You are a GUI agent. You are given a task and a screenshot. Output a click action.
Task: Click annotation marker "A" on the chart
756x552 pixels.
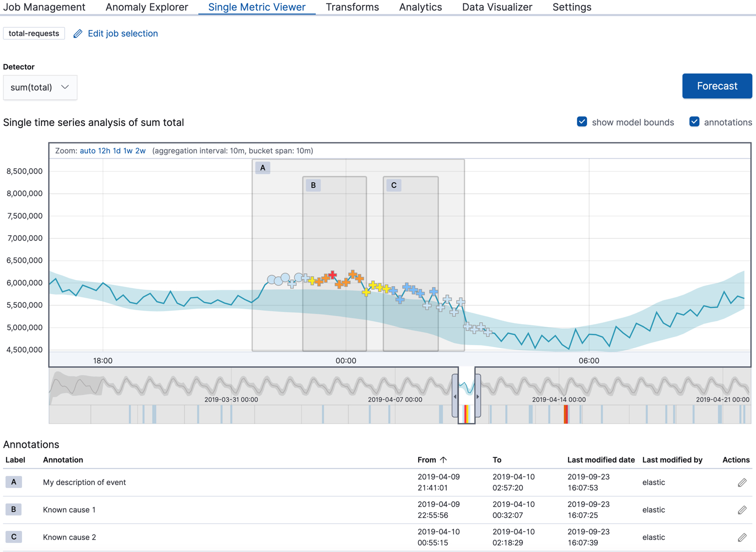262,167
